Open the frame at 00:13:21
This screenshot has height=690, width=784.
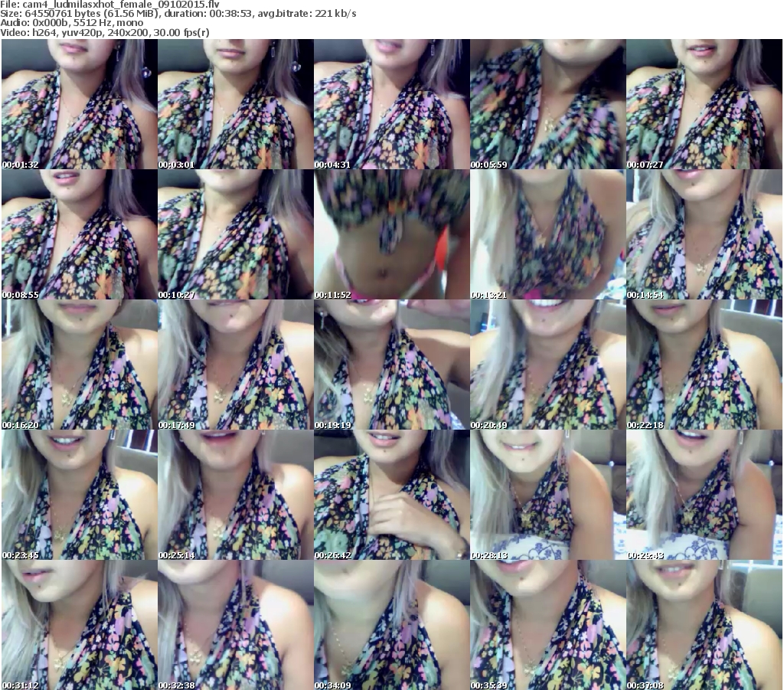548,234
